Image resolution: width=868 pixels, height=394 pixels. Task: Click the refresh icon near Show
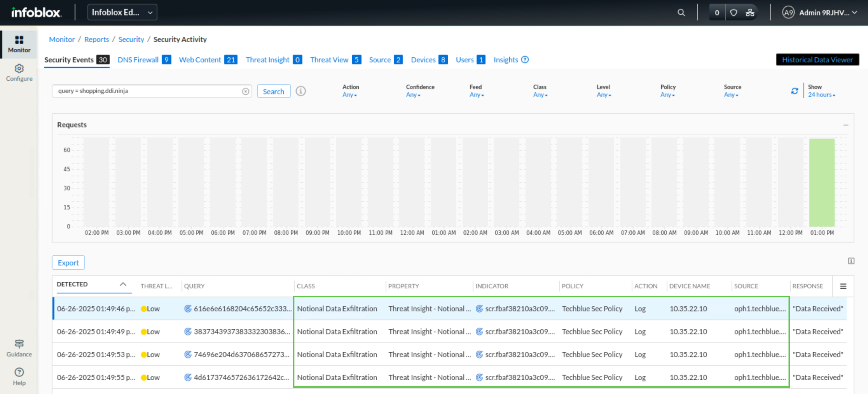795,91
